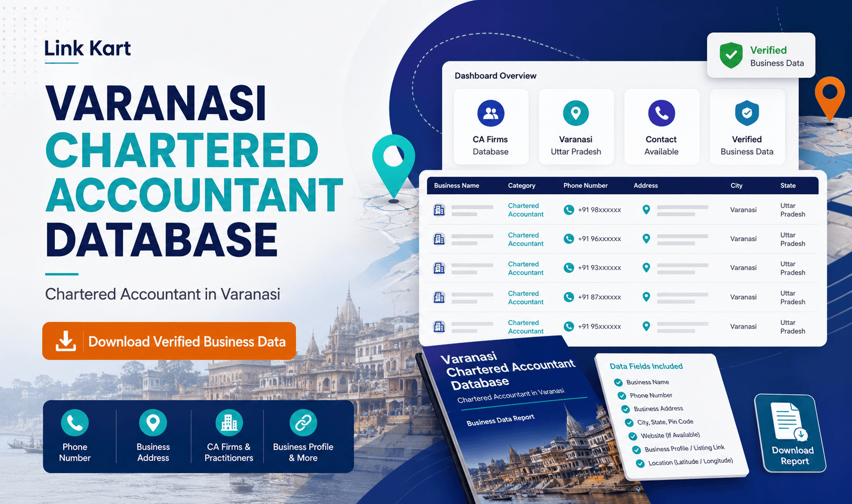Click building icon in the +91 98xxxxxx row
852x504 pixels.
pyautogui.click(x=439, y=210)
